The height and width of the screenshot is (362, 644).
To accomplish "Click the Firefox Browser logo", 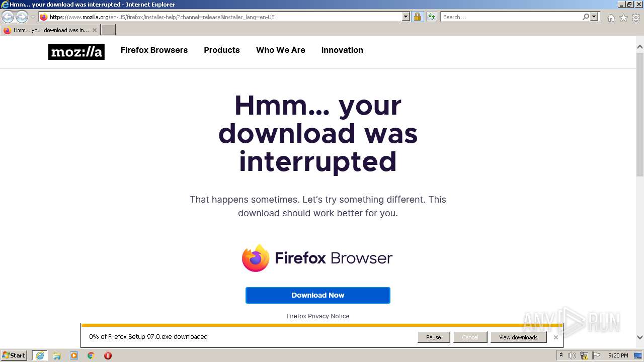I will click(317, 258).
